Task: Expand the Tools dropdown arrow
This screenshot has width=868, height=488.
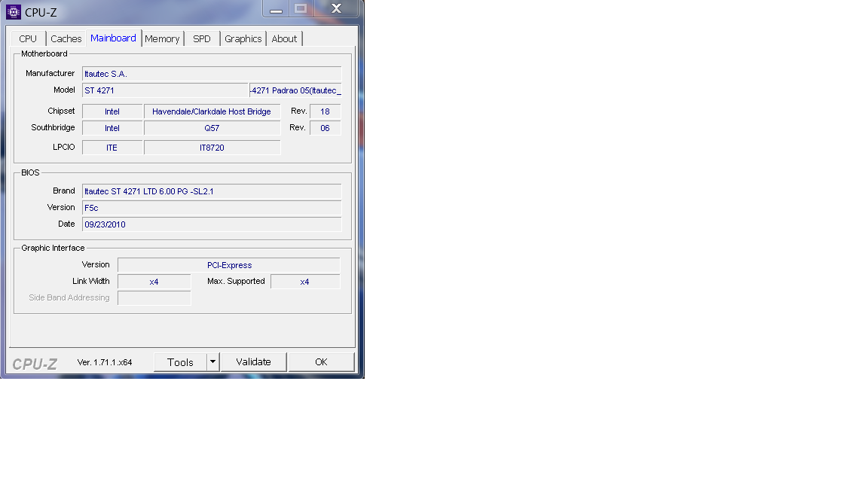Action: tap(213, 362)
